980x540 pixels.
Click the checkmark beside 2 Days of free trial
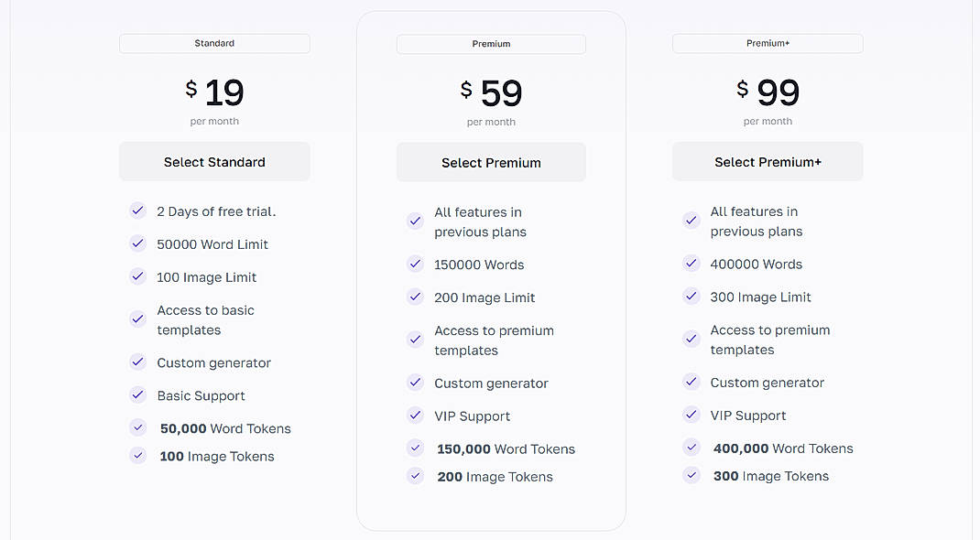(x=137, y=211)
